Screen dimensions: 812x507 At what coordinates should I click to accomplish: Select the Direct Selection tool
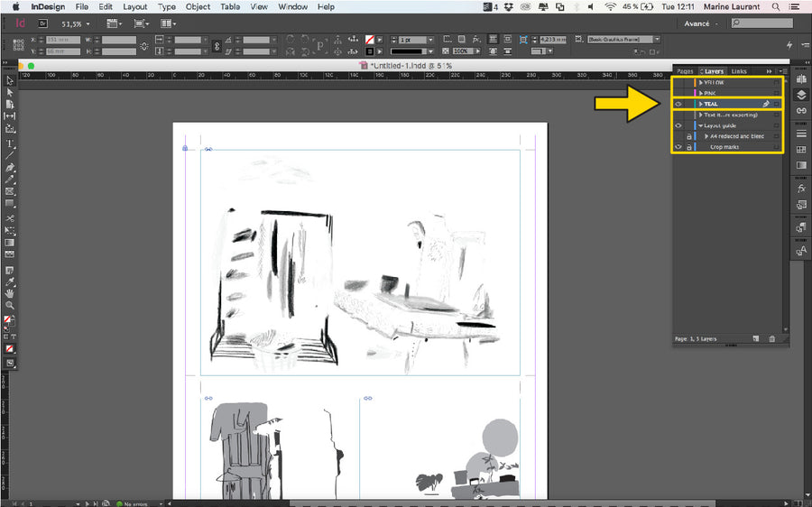(9, 93)
